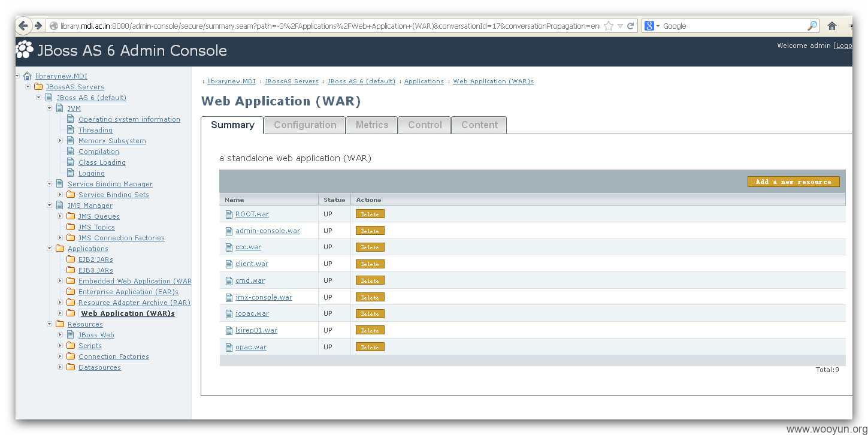Expand the Scripts tree node
868x435 pixels.
[61, 346]
